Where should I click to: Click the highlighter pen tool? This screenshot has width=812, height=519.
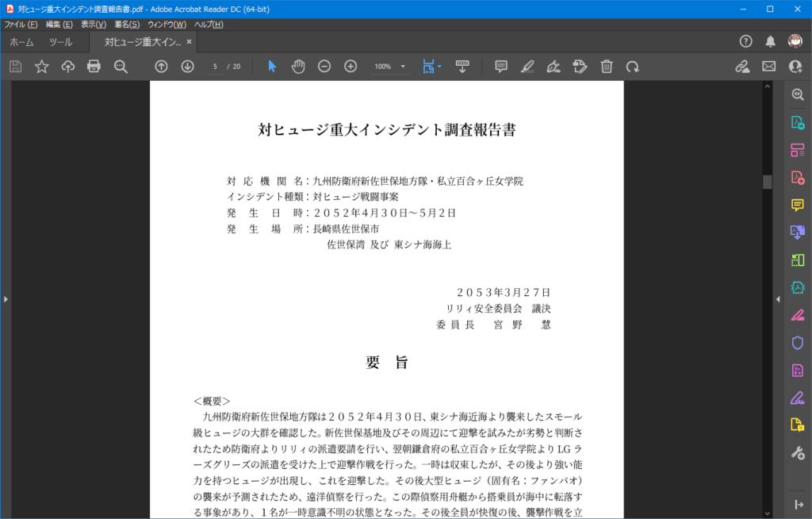(527, 67)
